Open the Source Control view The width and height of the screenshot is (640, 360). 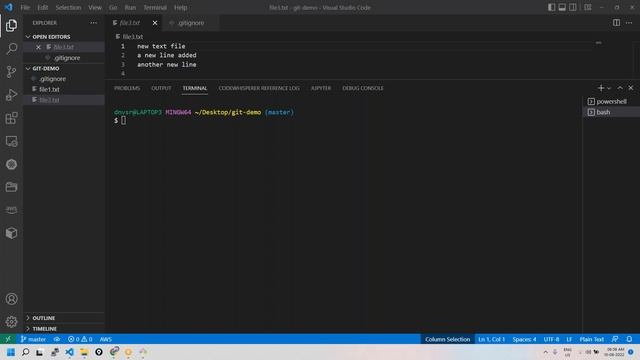coord(11,72)
